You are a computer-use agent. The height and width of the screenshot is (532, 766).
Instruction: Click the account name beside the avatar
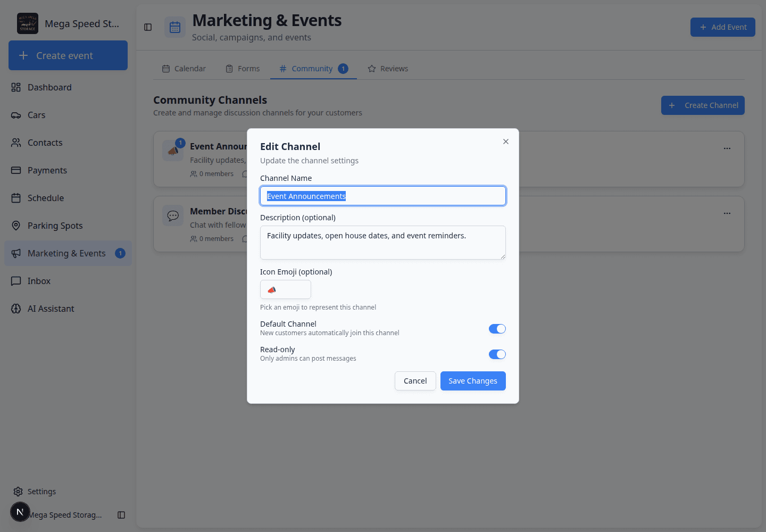coord(65,515)
